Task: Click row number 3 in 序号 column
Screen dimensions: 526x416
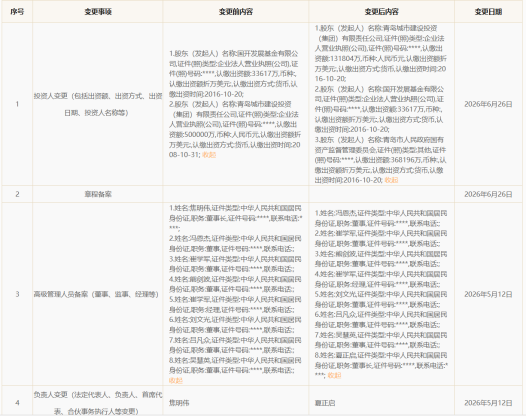Action: click(17, 294)
